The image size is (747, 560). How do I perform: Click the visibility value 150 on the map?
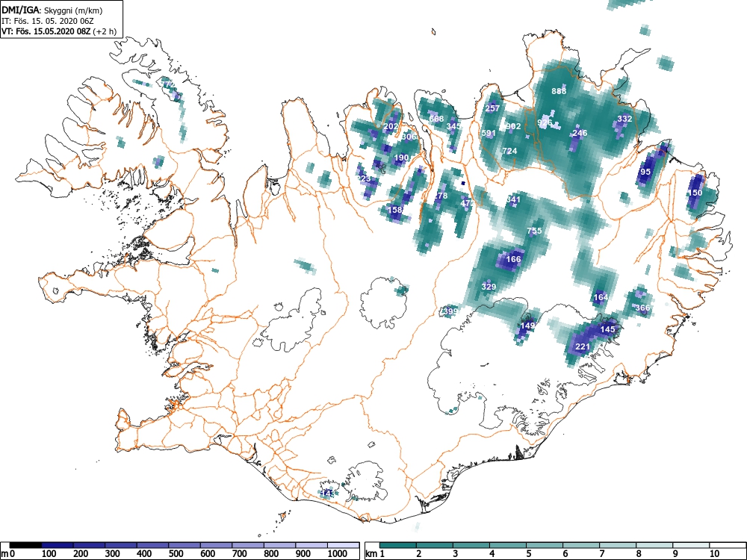click(x=695, y=193)
